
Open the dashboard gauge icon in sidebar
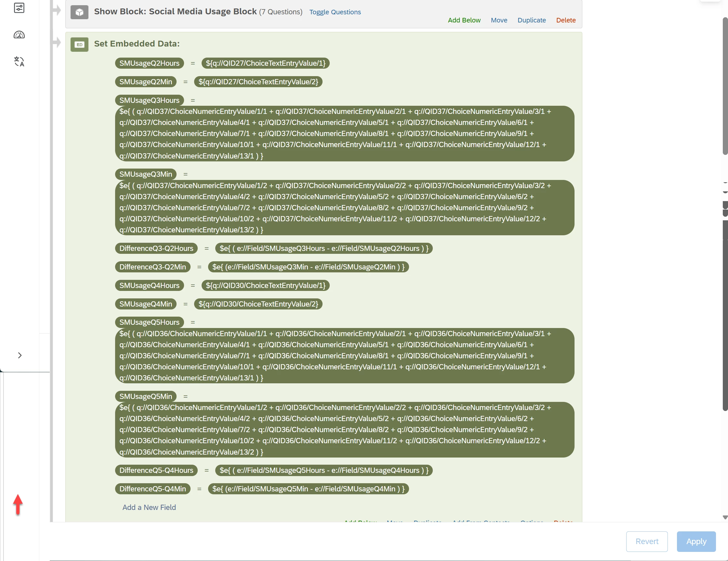(x=19, y=35)
